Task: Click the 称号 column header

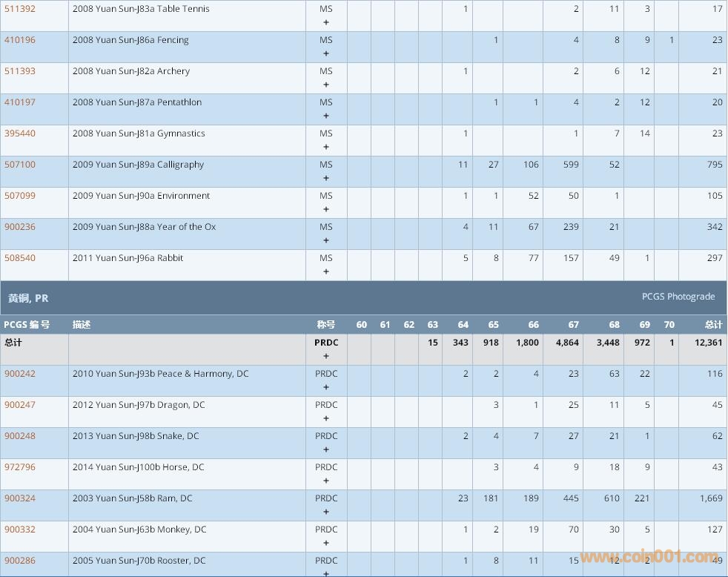Action: [x=326, y=325]
